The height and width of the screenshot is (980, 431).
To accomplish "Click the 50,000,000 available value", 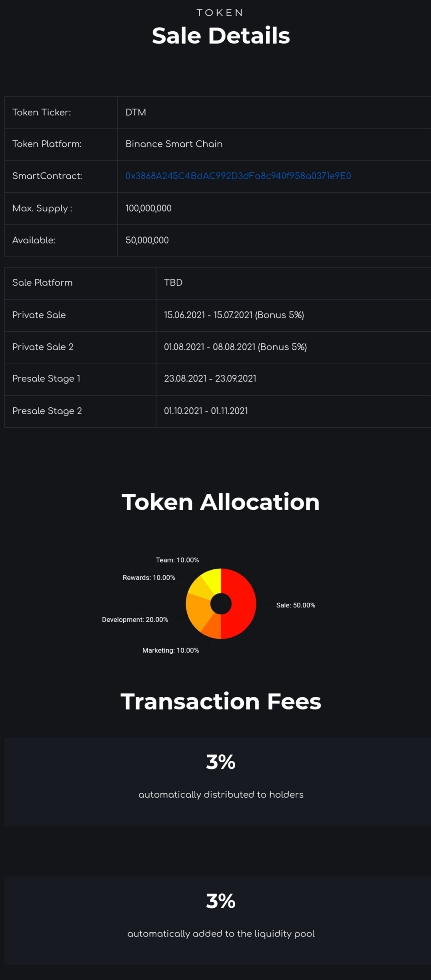I will (x=147, y=240).
